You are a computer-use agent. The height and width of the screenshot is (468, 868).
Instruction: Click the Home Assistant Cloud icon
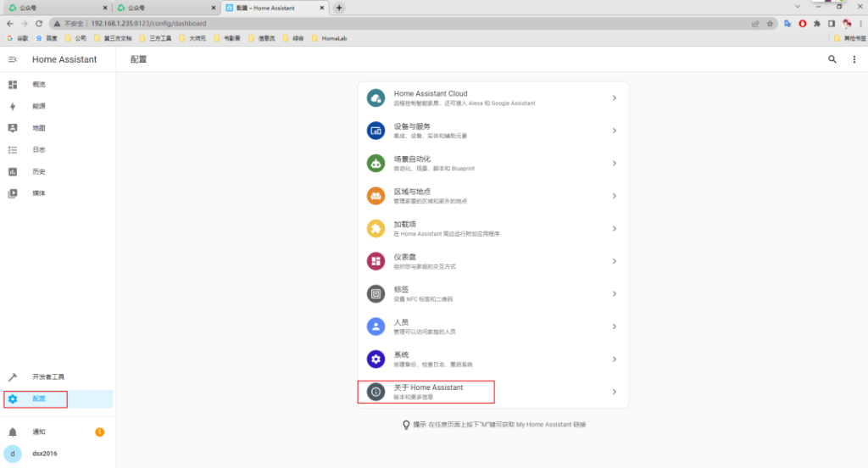click(x=376, y=98)
